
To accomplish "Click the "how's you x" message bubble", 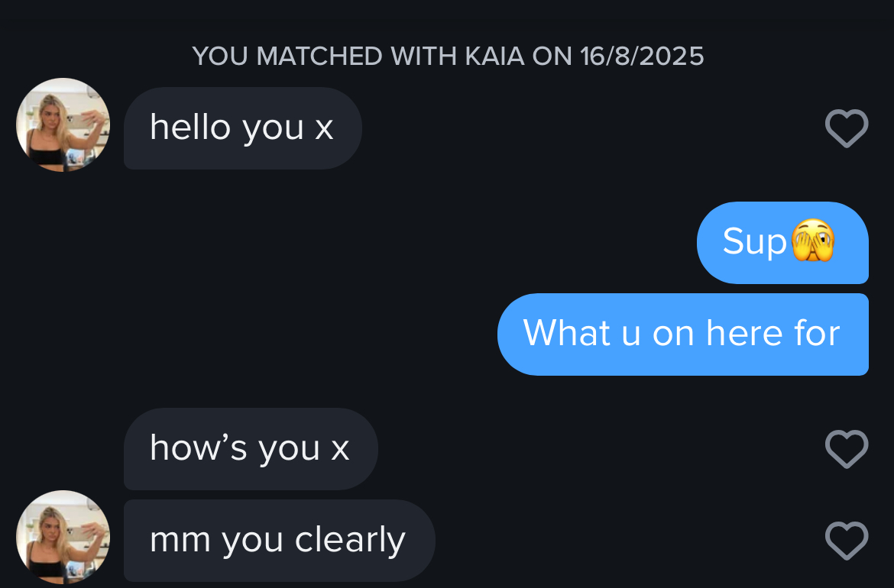I will (251, 449).
